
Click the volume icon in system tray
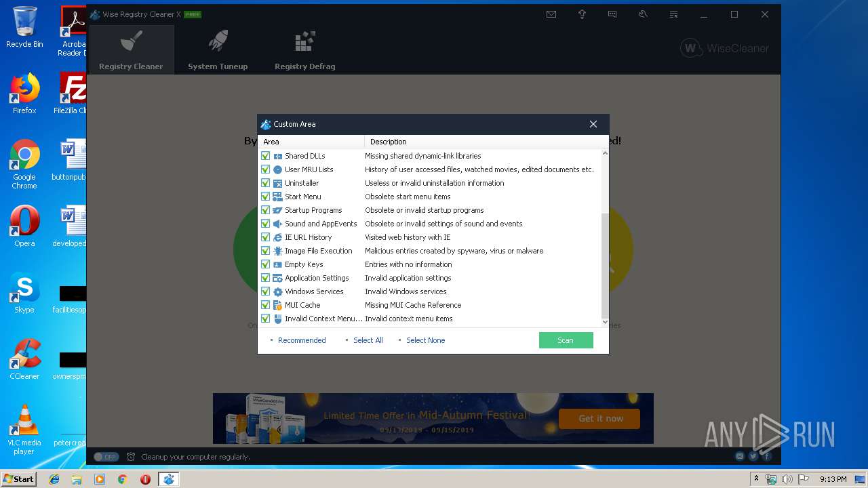[x=787, y=479]
